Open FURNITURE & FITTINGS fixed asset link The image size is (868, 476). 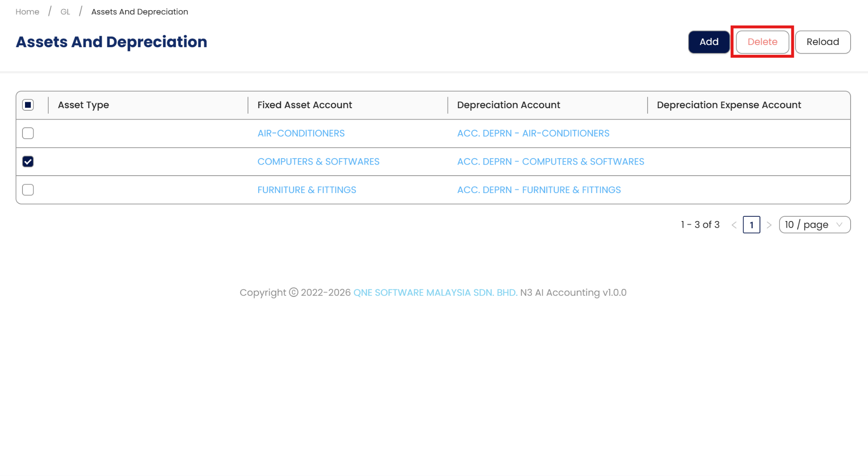[306, 190]
